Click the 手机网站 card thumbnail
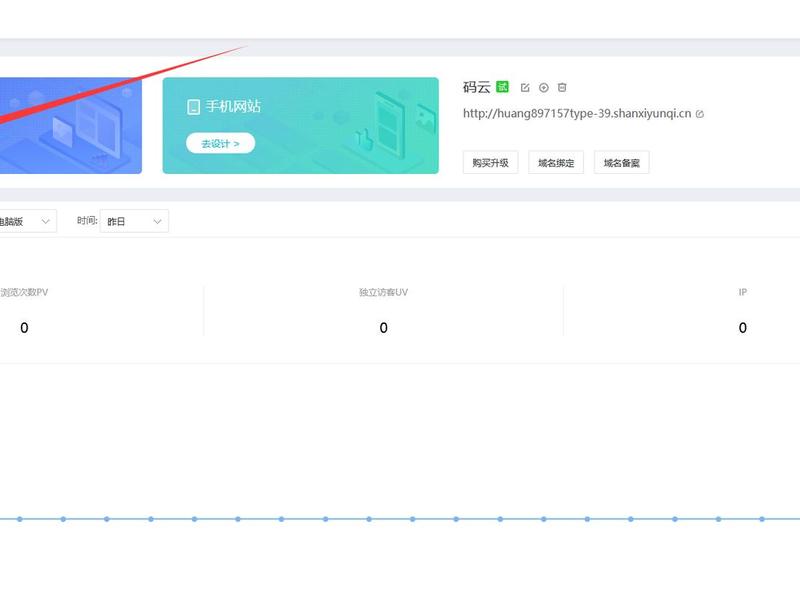The width and height of the screenshot is (800, 600). point(301,126)
